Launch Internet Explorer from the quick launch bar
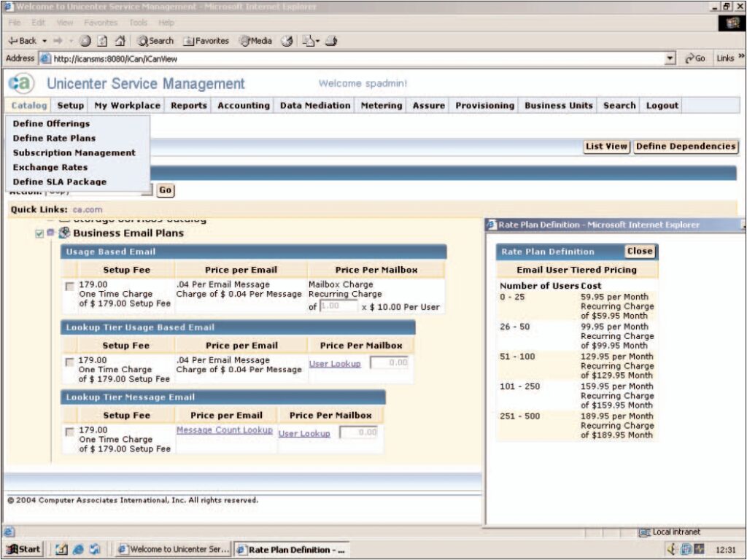Screen dimensions: 747x560 click(78, 549)
